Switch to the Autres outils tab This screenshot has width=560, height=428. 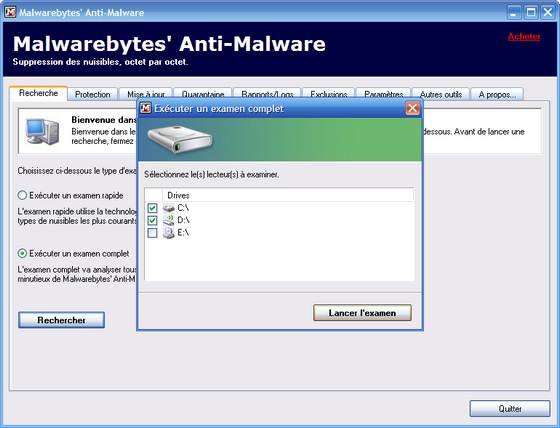click(441, 95)
